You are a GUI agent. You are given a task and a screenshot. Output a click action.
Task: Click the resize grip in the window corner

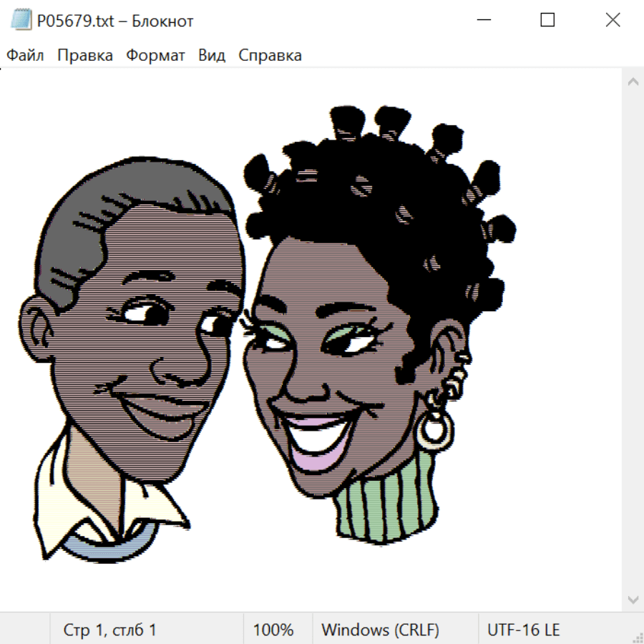pyautogui.click(x=637, y=637)
